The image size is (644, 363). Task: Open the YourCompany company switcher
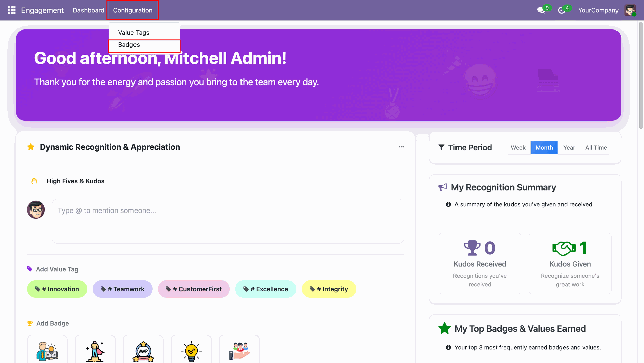coord(598,10)
